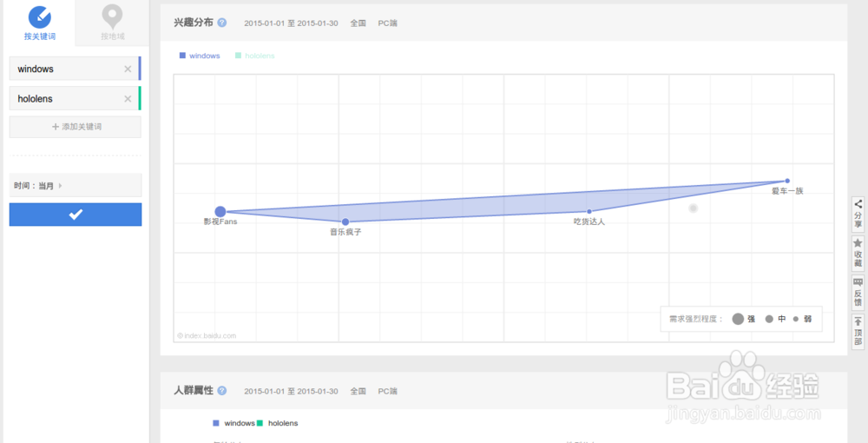
Task: Click the 顶部 back-to-top button
Action: pos(858,332)
